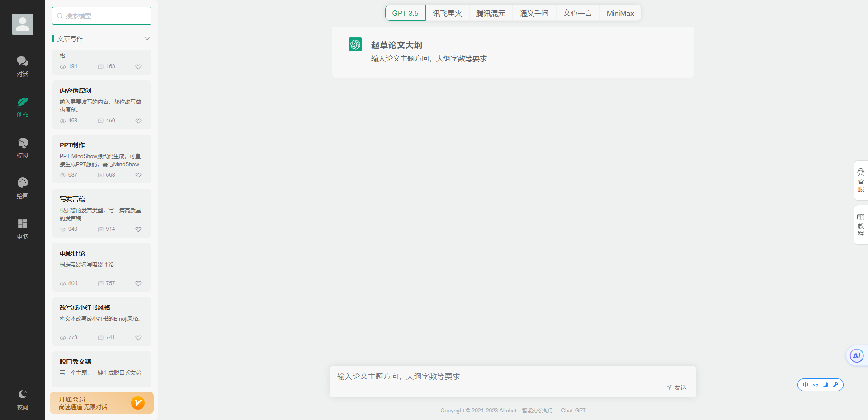Image resolution: width=868 pixels, height=420 pixels.
Task: Favorite the 电影评论 card
Action: tap(138, 284)
